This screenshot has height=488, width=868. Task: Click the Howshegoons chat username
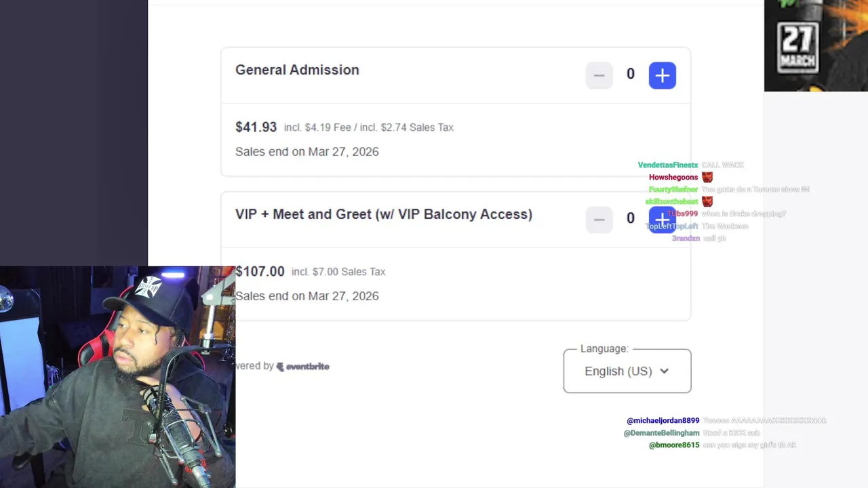[673, 178]
